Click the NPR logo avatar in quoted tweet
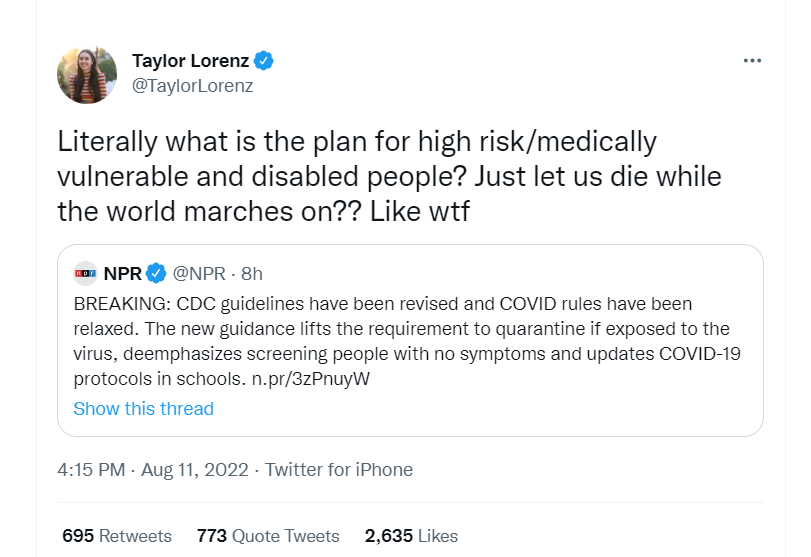The height and width of the screenshot is (557, 811). coord(85,273)
